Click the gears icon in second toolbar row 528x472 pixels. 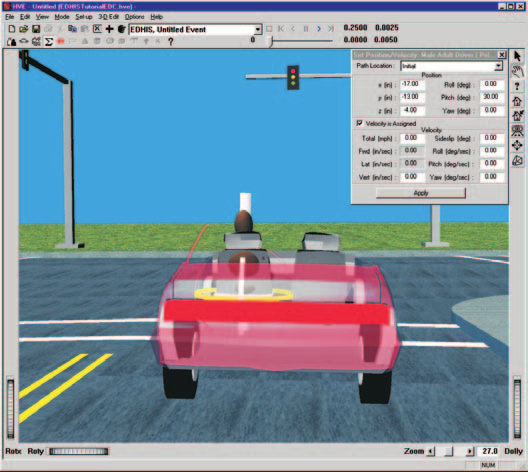[x=36, y=41]
